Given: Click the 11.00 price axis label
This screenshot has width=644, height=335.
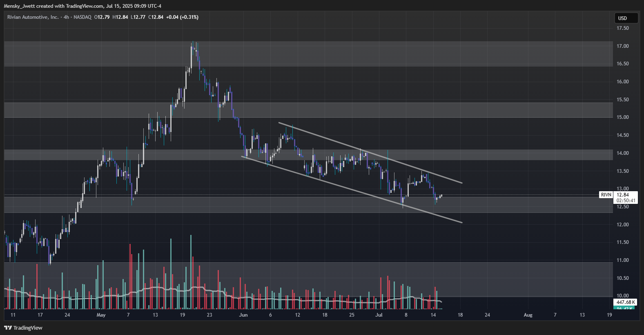Looking at the screenshot, I should pos(623,260).
